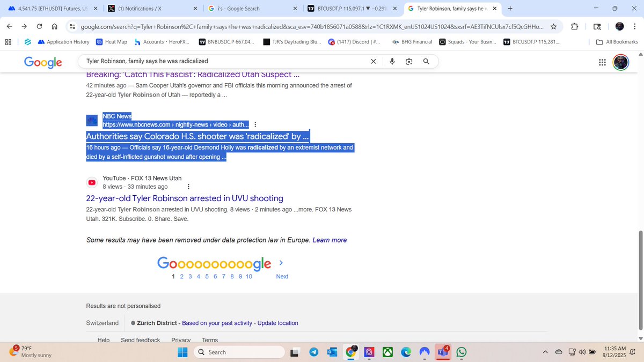
Task: Close the Notifications / X tab
Action: [x=195, y=9]
